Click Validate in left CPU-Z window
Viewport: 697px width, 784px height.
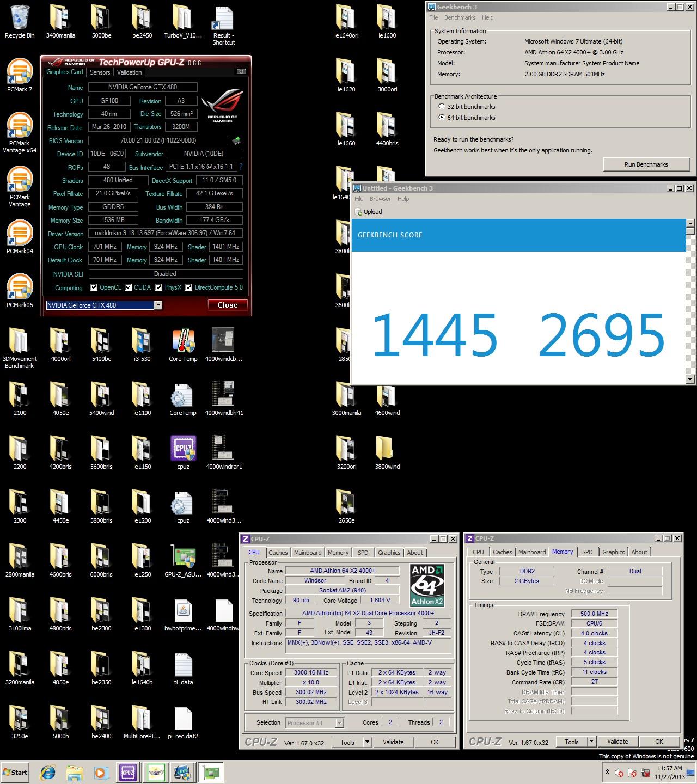[393, 742]
